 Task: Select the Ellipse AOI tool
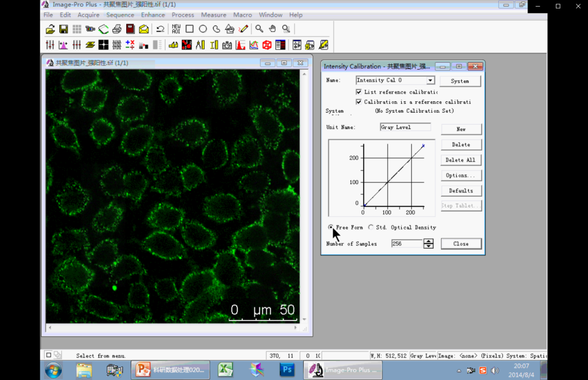tap(203, 29)
